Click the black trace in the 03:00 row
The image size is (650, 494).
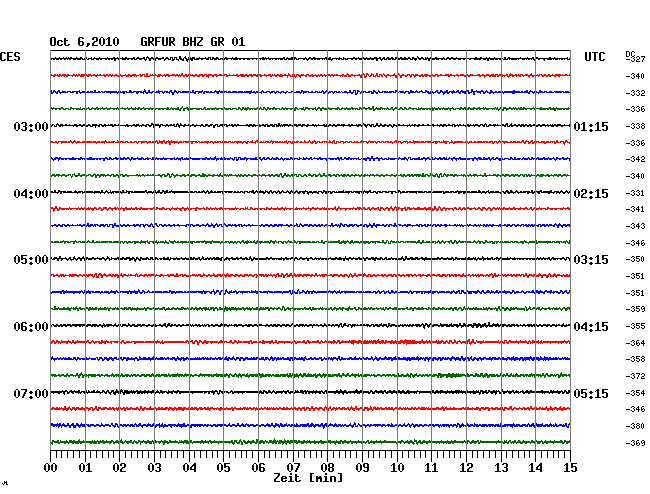click(x=310, y=125)
